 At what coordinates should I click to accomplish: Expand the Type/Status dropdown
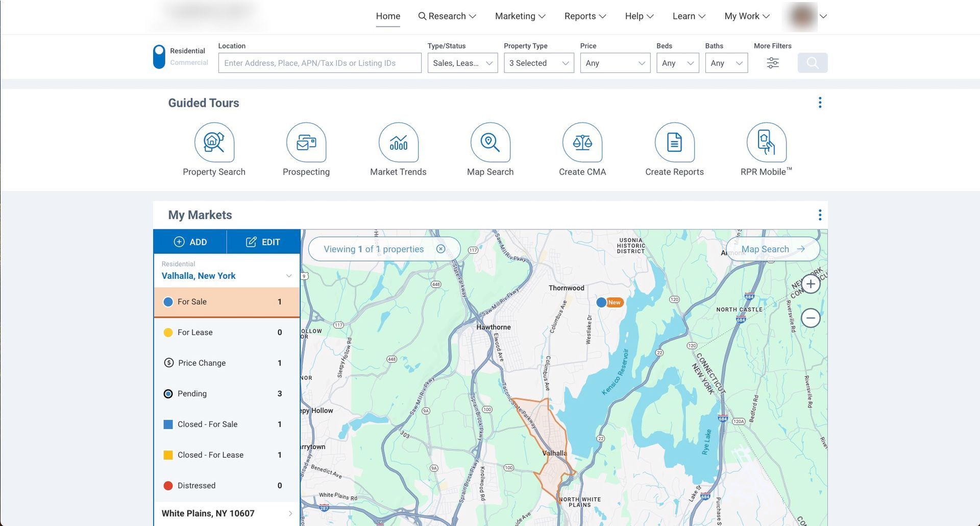pos(462,63)
